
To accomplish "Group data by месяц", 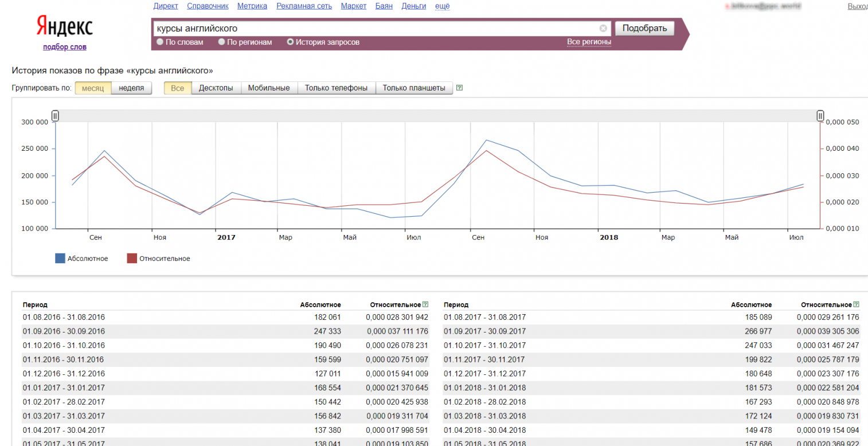I will [93, 88].
